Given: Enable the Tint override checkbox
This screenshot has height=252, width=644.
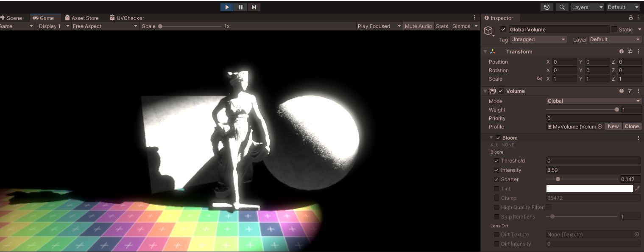Looking at the screenshot, I should pyautogui.click(x=496, y=189).
